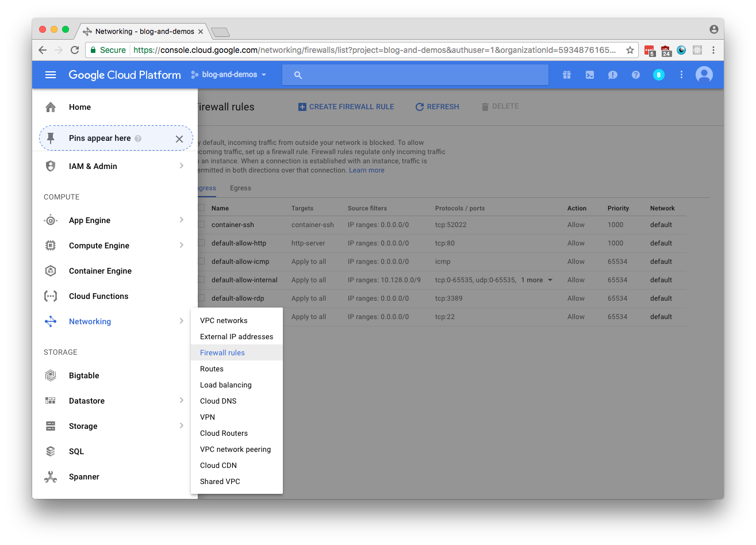Select Cloud DNS submenu item
Screen dimensions: 756x545
point(236,401)
